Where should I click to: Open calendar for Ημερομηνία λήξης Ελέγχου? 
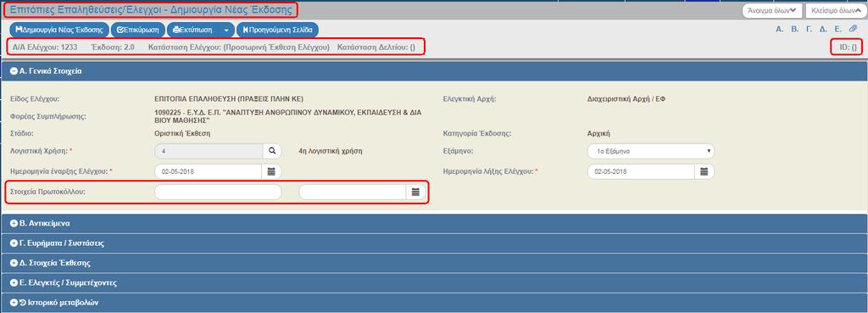704,171
